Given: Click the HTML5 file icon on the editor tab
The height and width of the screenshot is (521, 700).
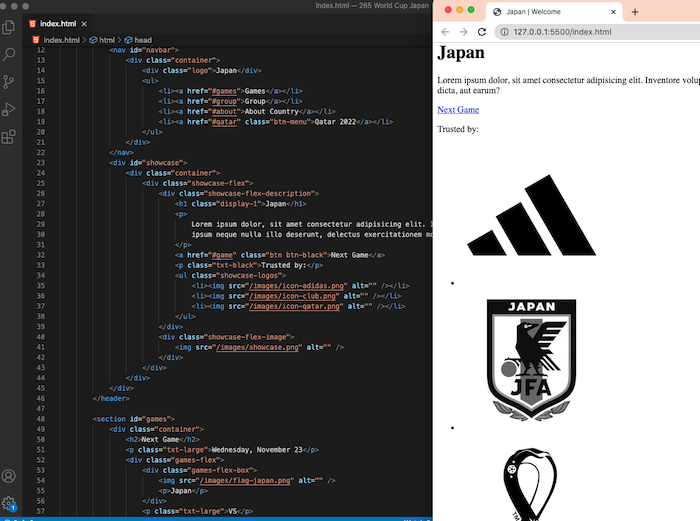Looking at the screenshot, I should tap(32, 24).
